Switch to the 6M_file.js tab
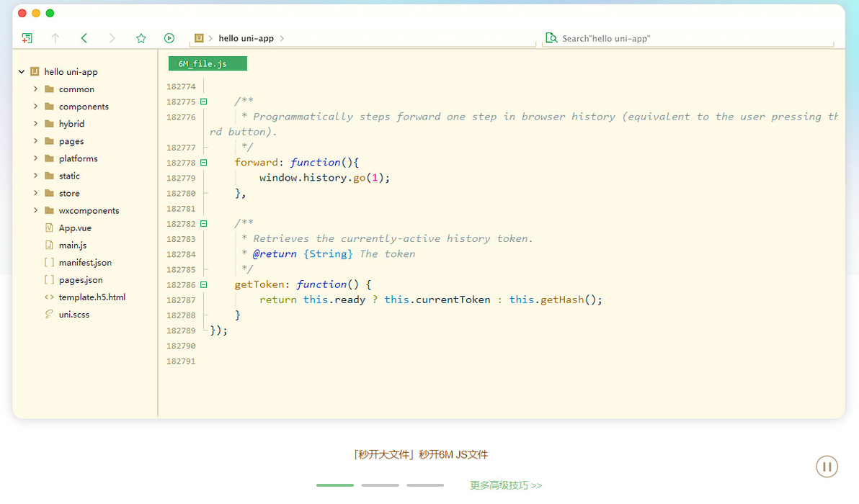The height and width of the screenshot is (504, 859). click(208, 63)
